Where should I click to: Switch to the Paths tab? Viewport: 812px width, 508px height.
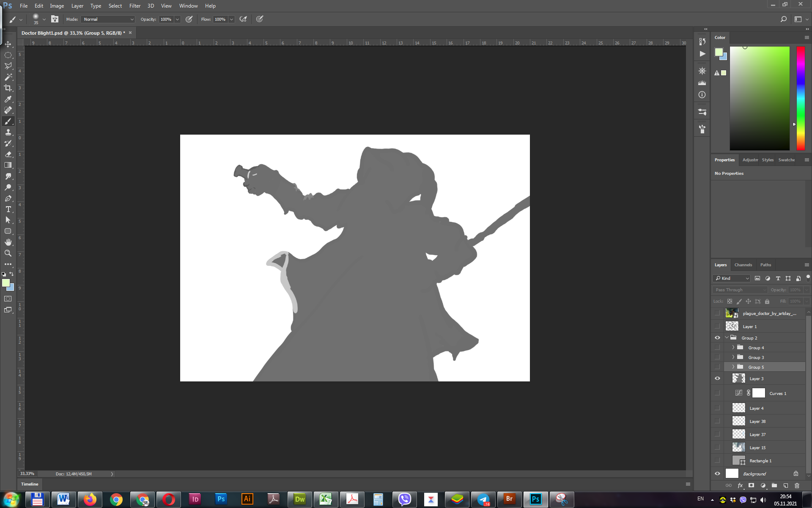tap(765, 265)
